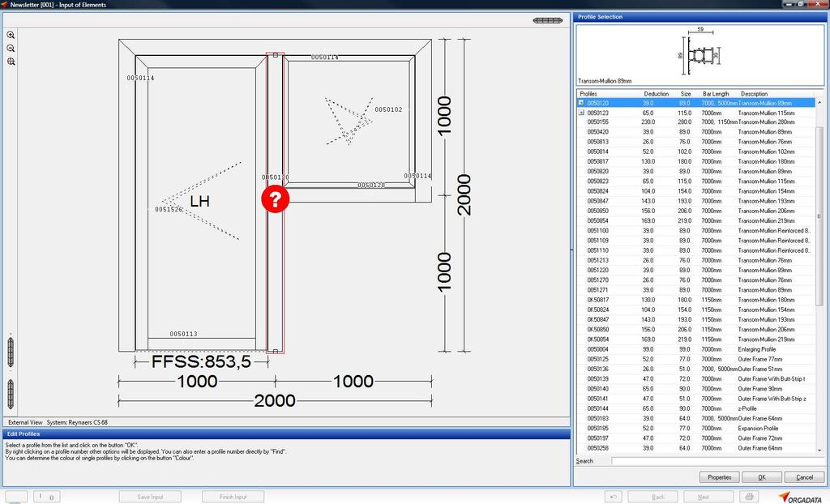Select profile row 0051270
The width and height of the screenshot is (830, 504).
coord(696,280)
